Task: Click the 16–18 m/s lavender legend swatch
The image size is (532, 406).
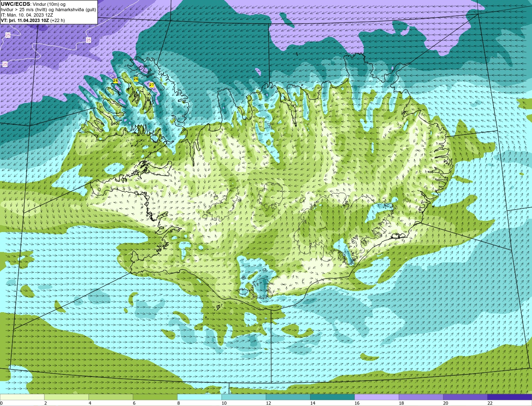Action: 377,397
